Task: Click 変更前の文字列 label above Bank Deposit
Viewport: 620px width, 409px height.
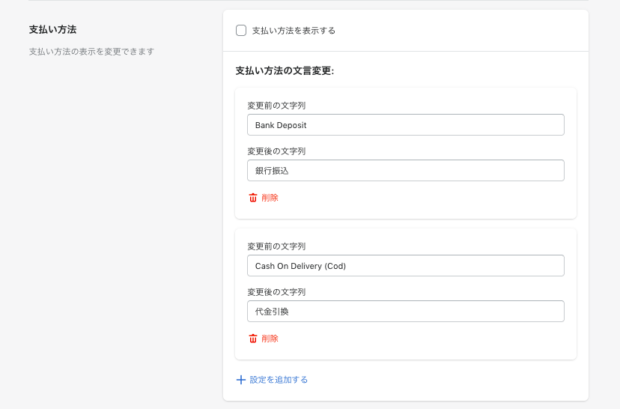Action: click(x=276, y=105)
